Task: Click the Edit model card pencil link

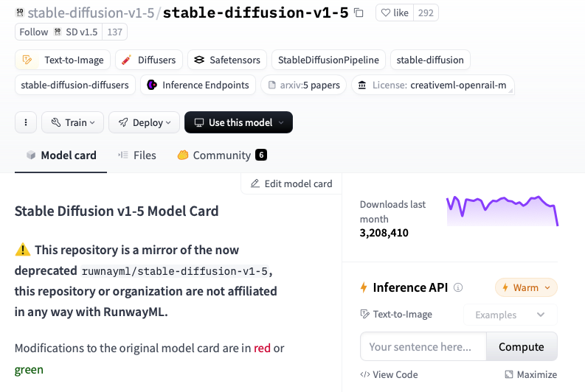Action: click(x=291, y=183)
